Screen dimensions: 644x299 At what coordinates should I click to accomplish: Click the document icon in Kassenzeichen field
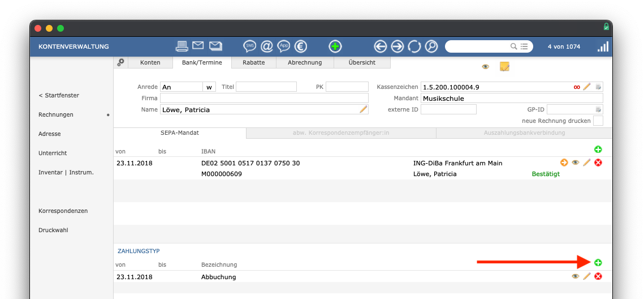(598, 87)
